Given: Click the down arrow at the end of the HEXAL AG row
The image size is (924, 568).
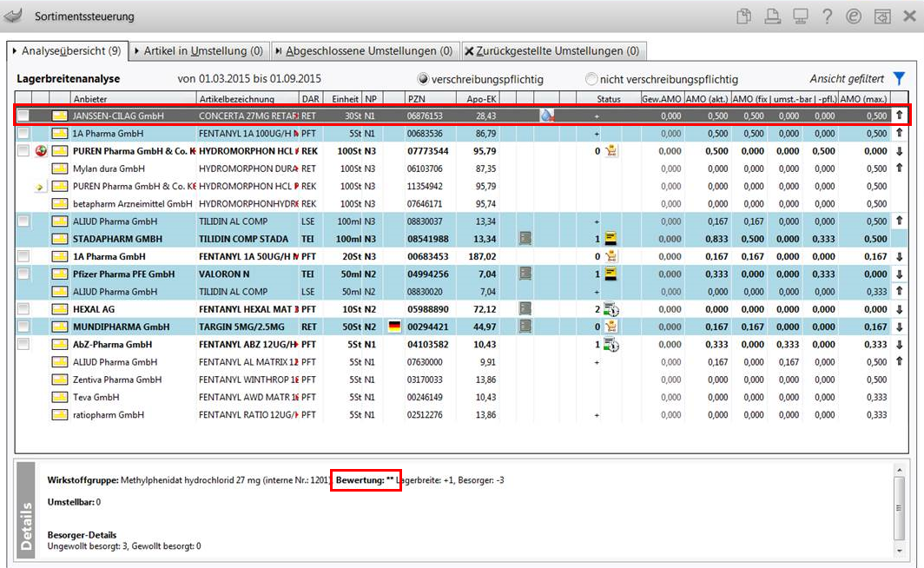Looking at the screenshot, I should (x=900, y=309).
